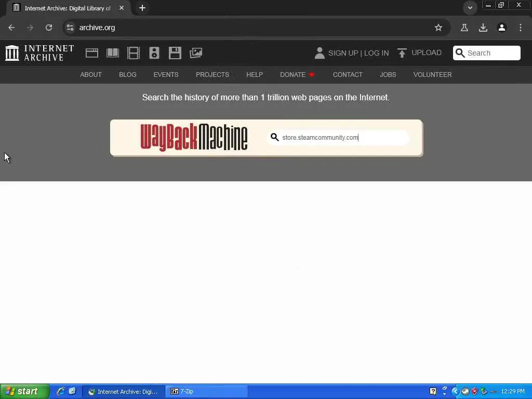Click the user avatar icon
Viewport: 532px width, 399px height.
point(320,53)
